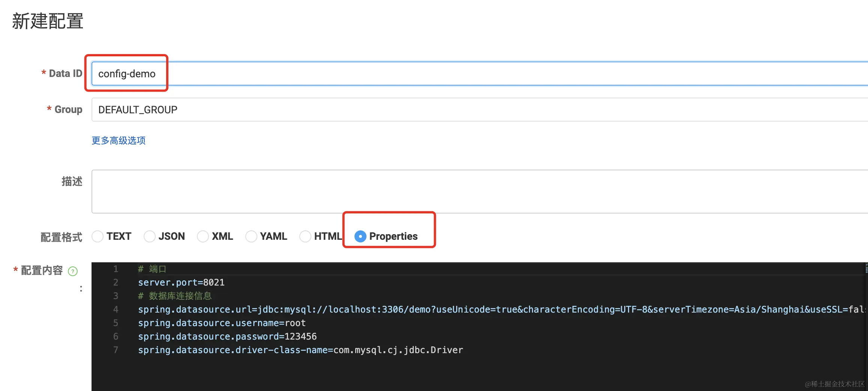Viewport: 868px width, 391px height.
Task: Select the Properties format radio button
Action: [360, 236]
